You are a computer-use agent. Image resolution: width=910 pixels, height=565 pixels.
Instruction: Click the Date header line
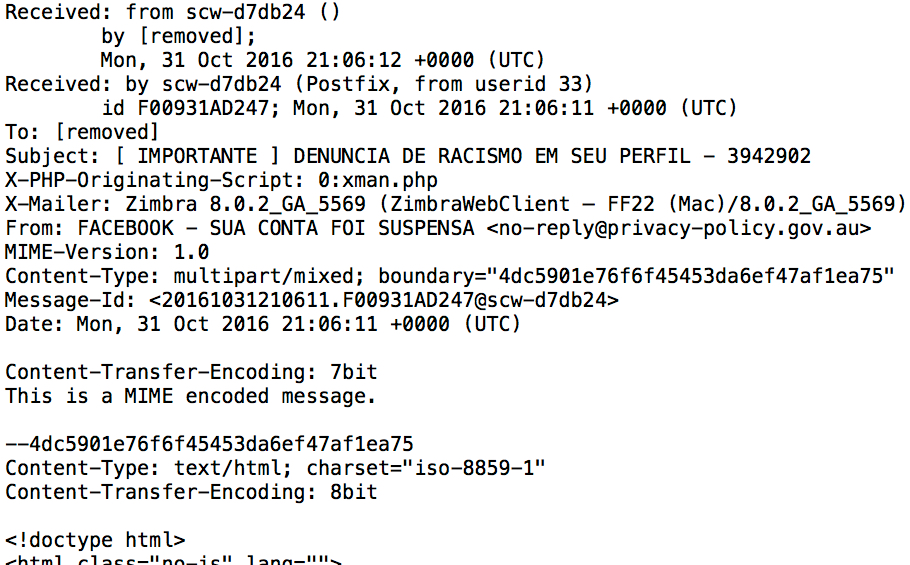(263, 324)
